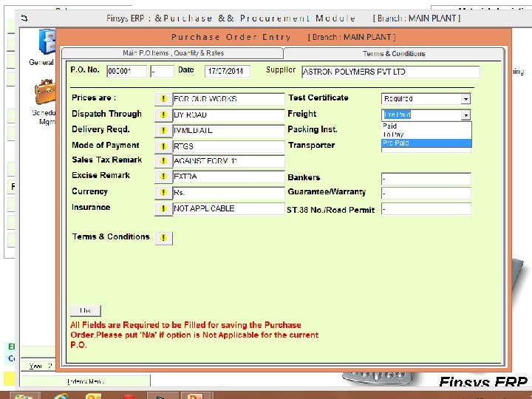
Task: Open lookup for Dispatch Through
Action: (163, 115)
